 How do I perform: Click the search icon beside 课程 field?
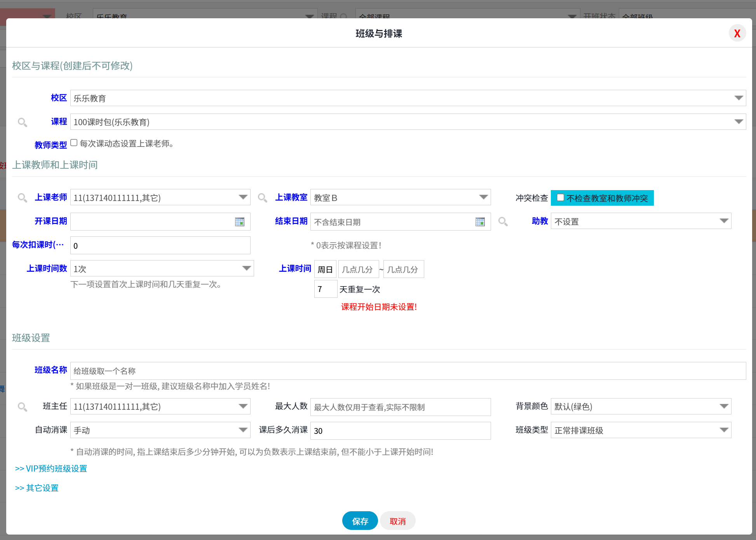pyautogui.click(x=23, y=122)
